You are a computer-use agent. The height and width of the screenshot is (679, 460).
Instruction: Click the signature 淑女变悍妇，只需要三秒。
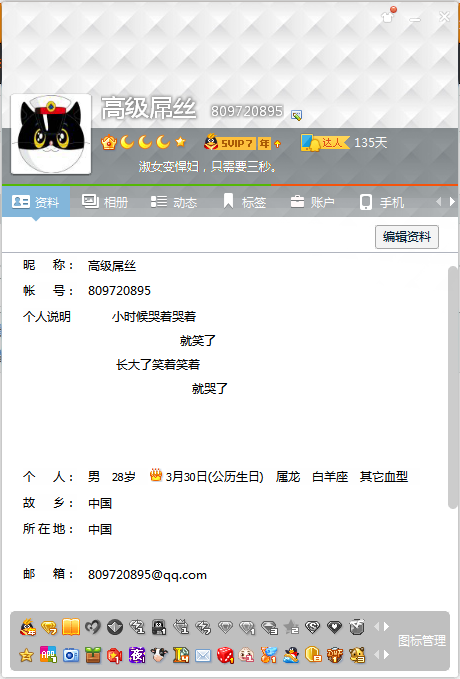pos(207,167)
